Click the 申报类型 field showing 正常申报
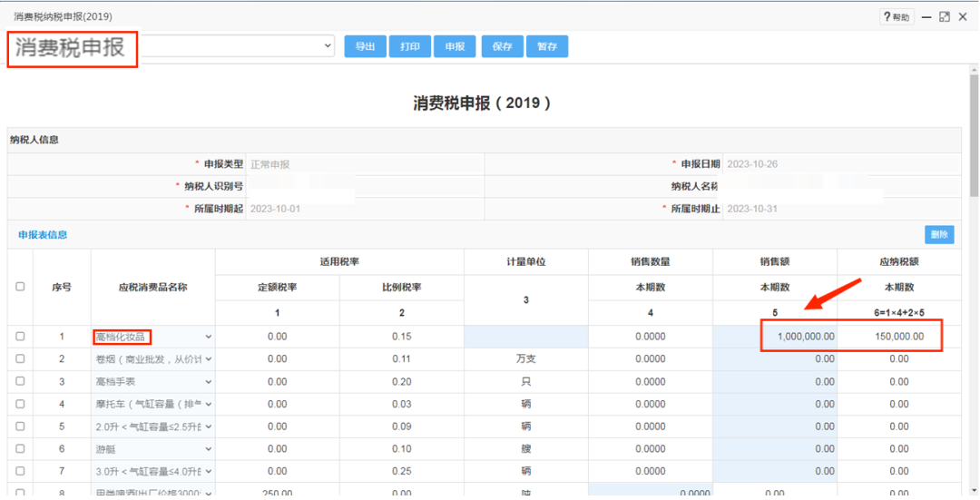Viewport: 980px width, 500px height. tap(365, 164)
